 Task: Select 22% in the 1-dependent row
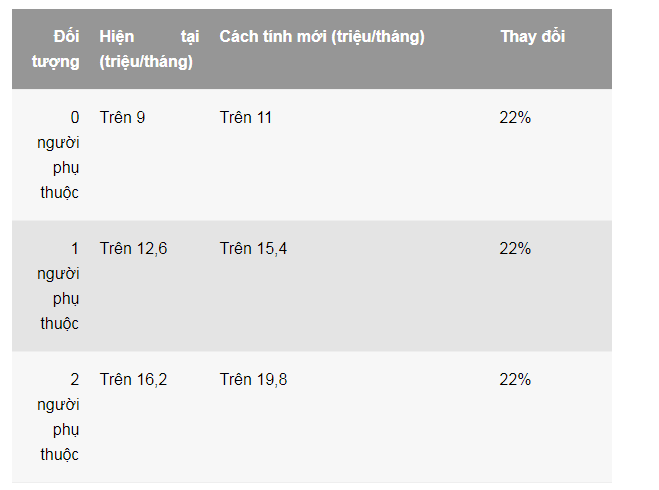click(515, 249)
